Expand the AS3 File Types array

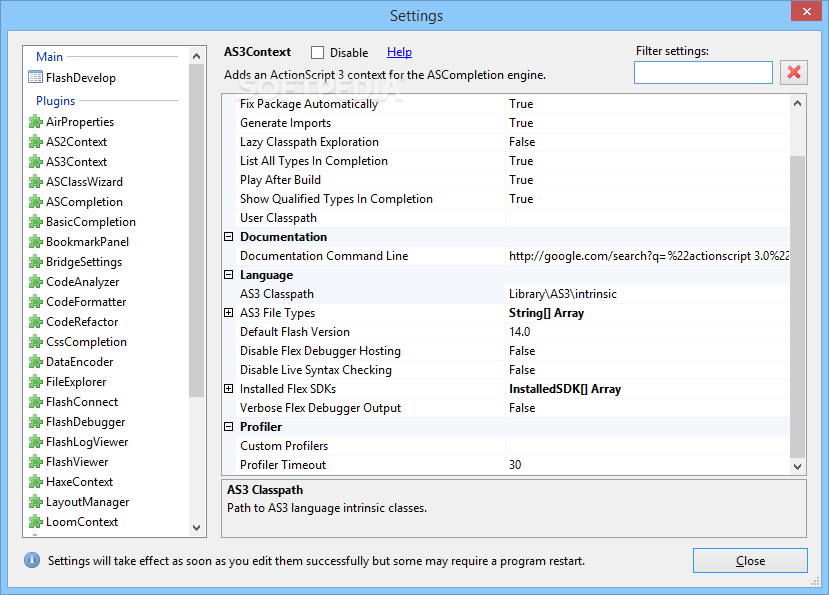point(228,313)
